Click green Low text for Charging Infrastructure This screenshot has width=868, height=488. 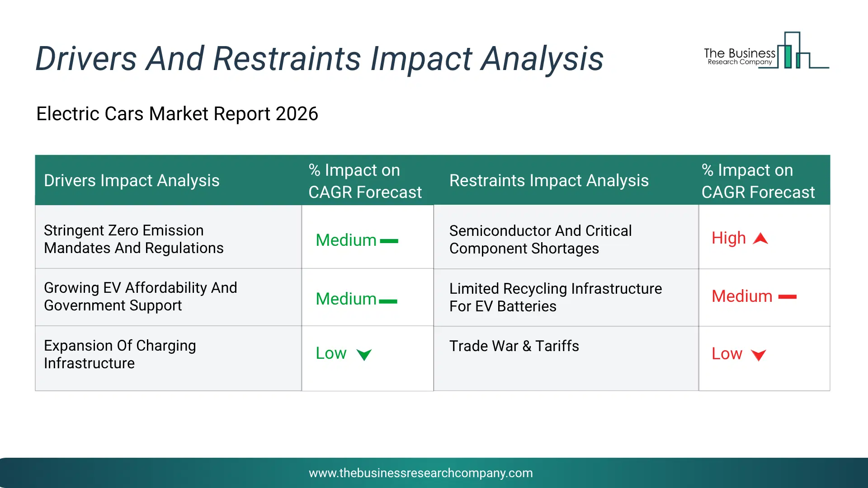331,353
